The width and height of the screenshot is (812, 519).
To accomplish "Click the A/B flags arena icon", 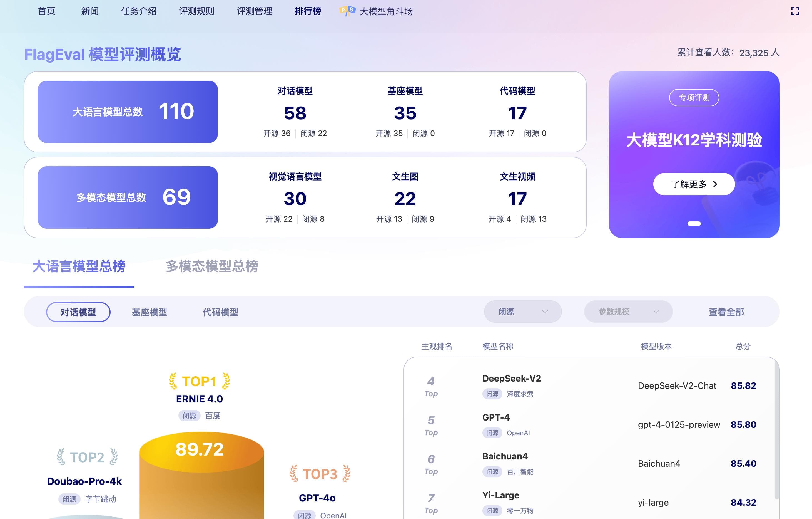I will click(x=347, y=11).
